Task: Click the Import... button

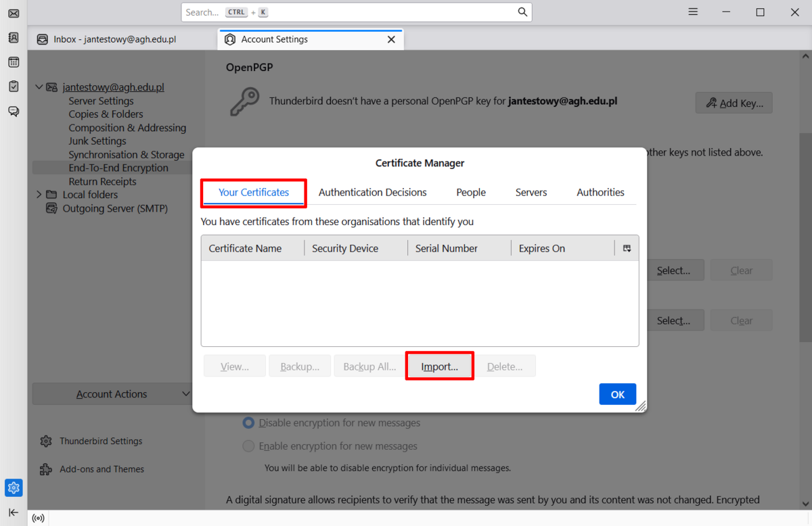Action: 439,366
